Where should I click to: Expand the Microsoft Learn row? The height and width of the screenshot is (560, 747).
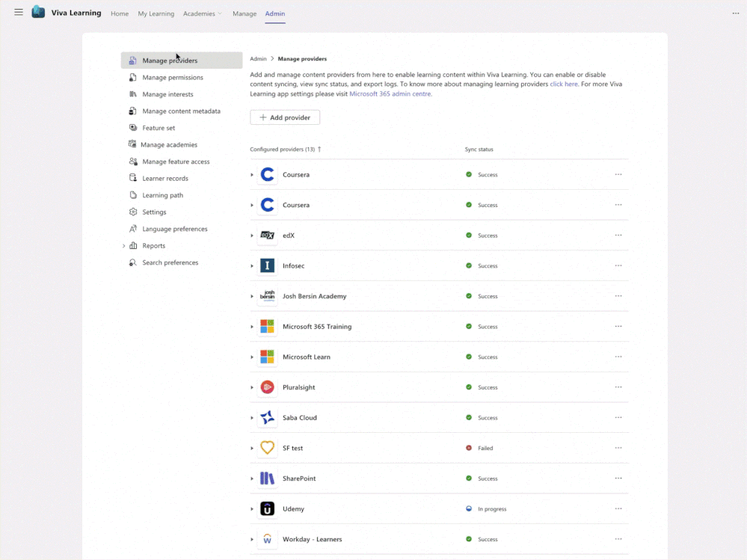coord(252,357)
